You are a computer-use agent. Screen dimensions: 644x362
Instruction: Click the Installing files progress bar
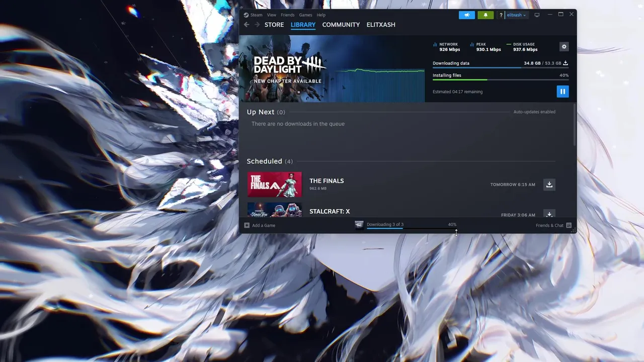(x=501, y=79)
